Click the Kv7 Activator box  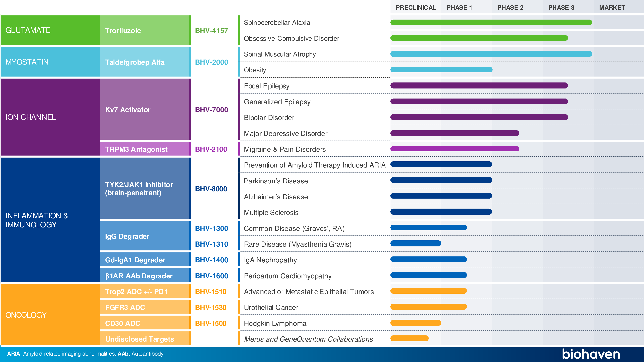(x=146, y=109)
